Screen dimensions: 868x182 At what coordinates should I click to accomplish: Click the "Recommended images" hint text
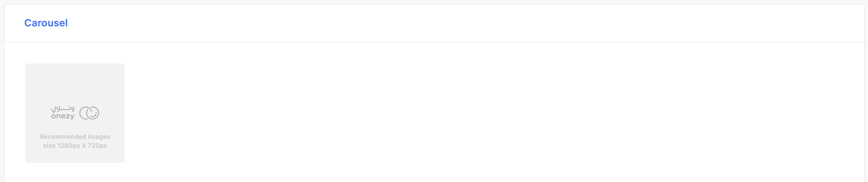tap(75, 137)
